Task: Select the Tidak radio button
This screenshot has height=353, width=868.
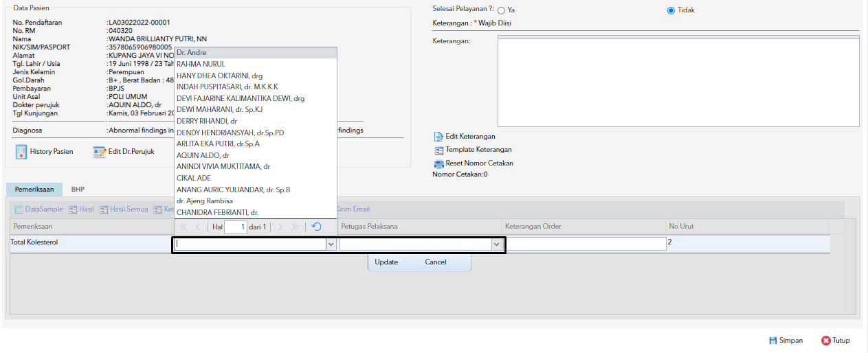Action: coord(671,11)
